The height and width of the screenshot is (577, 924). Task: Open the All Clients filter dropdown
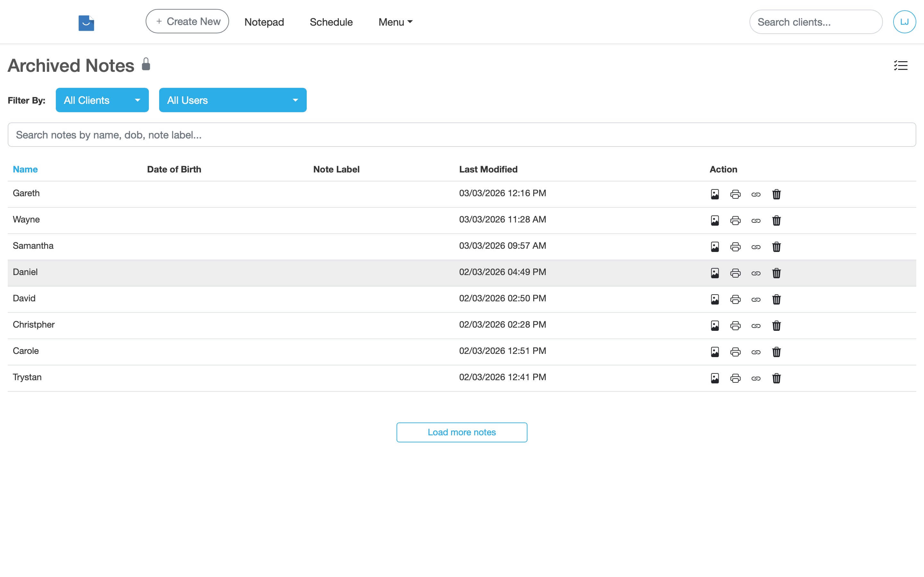pyautogui.click(x=102, y=100)
